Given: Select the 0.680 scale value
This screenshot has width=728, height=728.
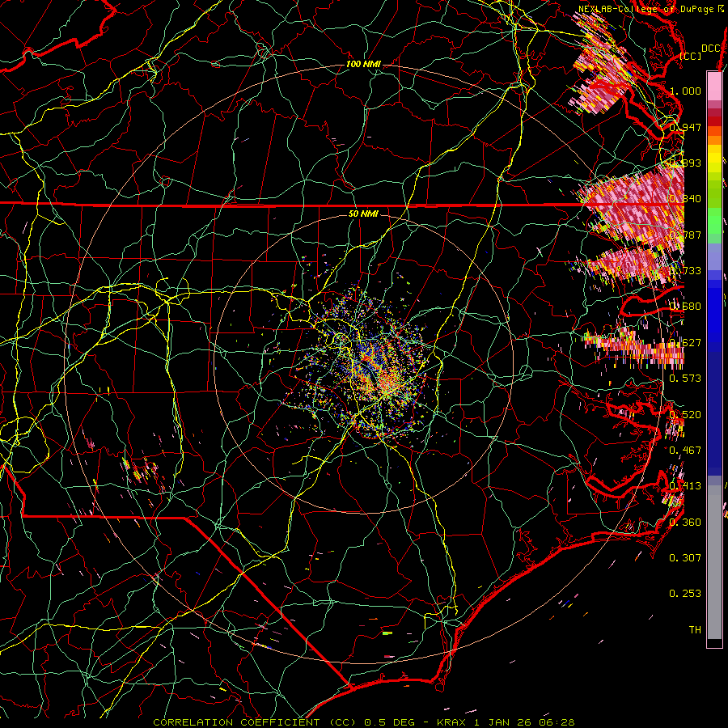Looking at the screenshot, I should pyautogui.click(x=685, y=307).
